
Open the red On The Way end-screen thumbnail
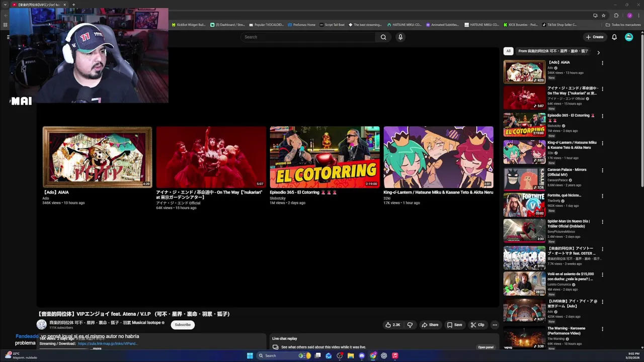211,157
